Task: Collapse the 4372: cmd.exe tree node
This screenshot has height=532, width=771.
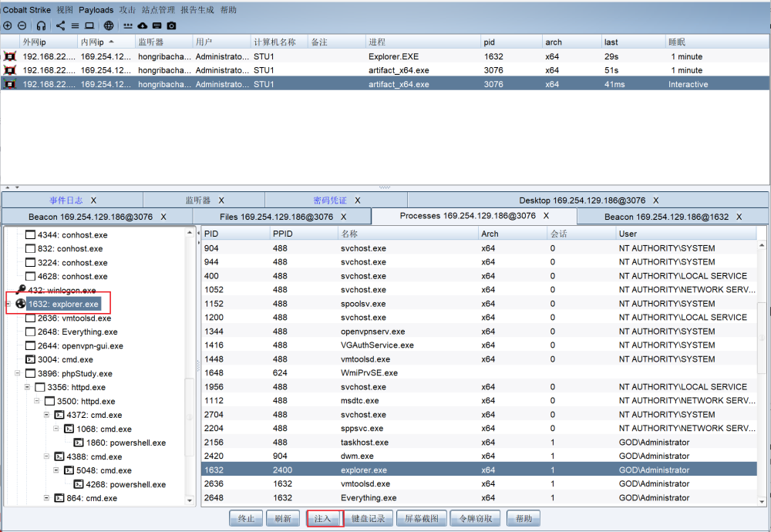Action: pyautogui.click(x=47, y=415)
